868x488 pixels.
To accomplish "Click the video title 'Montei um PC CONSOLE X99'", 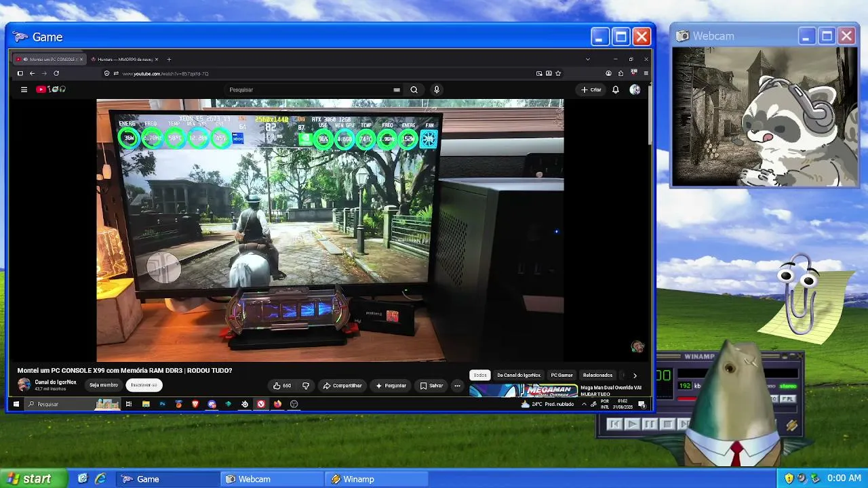I will [x=125, y=371].
